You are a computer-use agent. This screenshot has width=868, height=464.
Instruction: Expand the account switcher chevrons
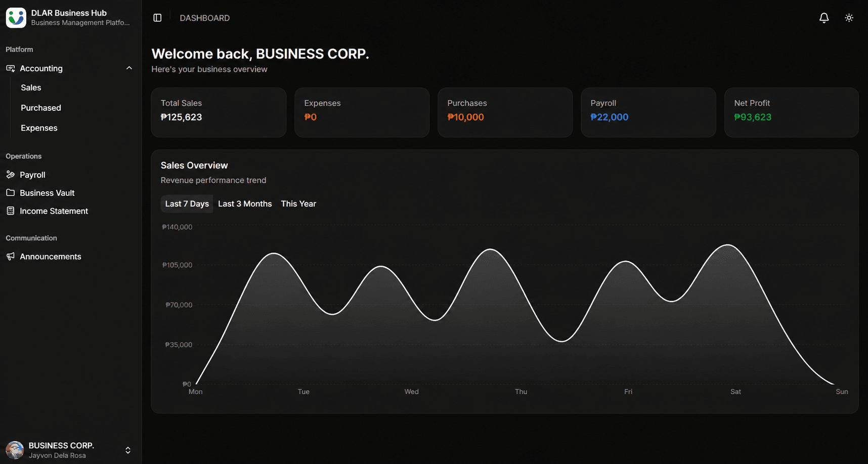click(x=128, y=450)
